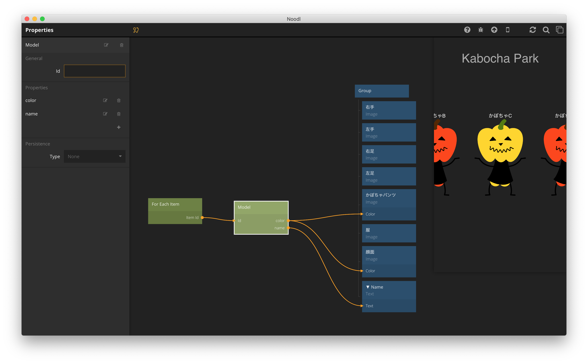Open the Persistence Type dropdown
The width and height of the screenshot is (588, 364).
point(94,156)
